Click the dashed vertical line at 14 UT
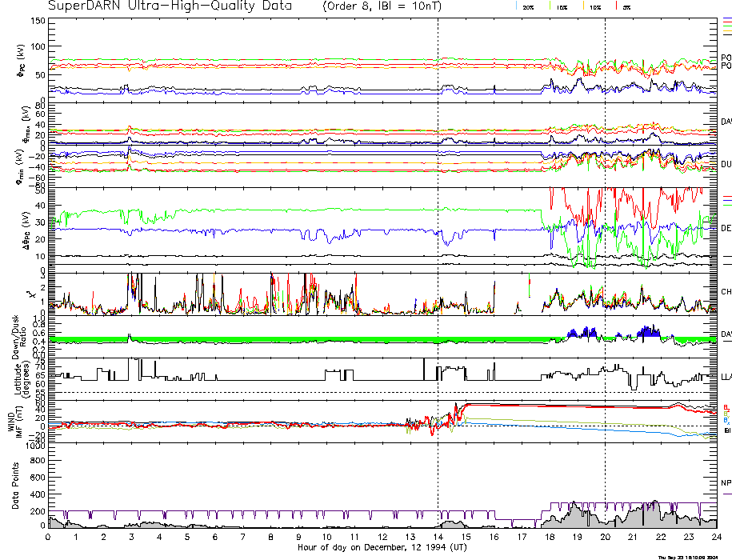This screenshot has width=732, height=560. pyautogui.click(x=438, y=240)
